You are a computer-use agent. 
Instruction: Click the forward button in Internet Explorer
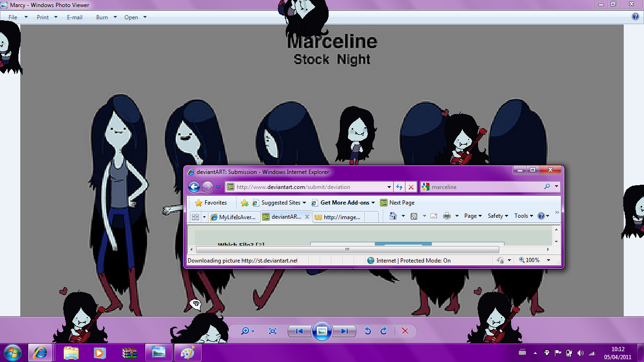pyautogui.click(x=207, y=187)
